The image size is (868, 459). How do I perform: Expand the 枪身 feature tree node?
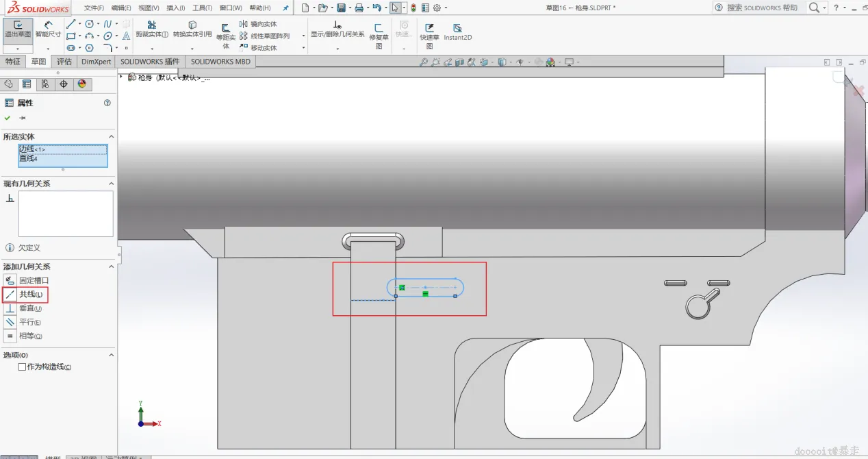121,77
